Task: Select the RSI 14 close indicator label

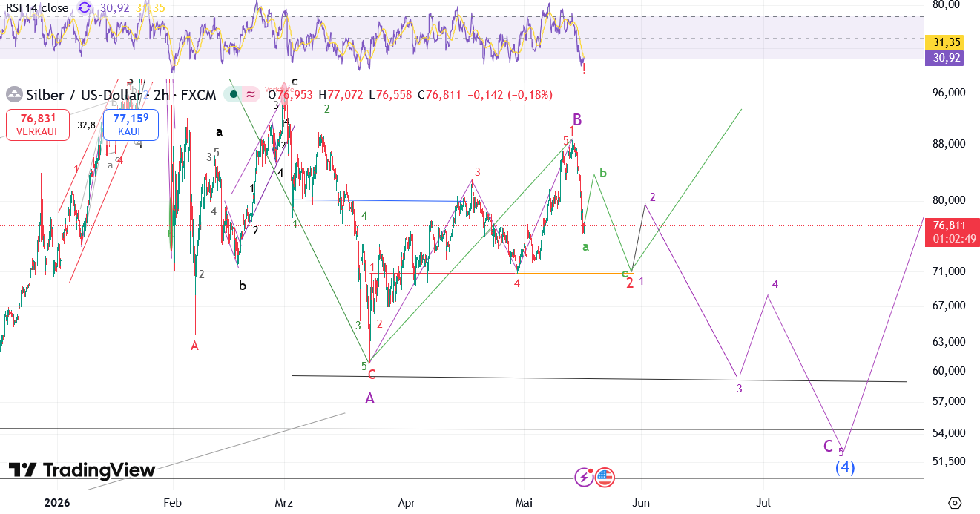Action: pos(36,8)
